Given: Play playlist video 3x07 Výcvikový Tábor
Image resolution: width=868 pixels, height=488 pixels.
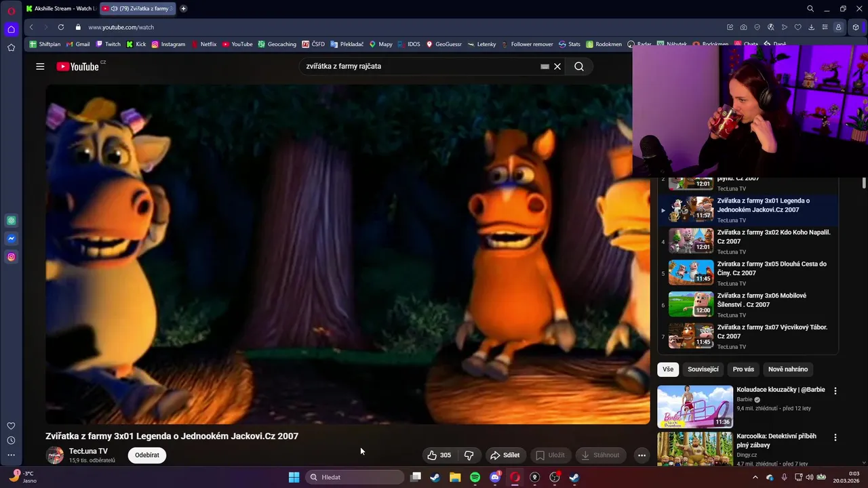Looking at the screenshot, I should click(749, 336).
